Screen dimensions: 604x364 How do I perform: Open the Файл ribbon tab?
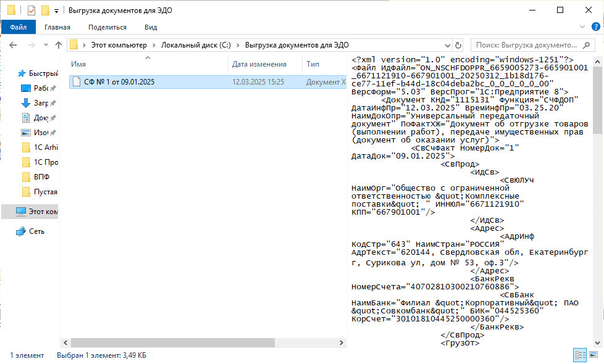tap(19, 27)
